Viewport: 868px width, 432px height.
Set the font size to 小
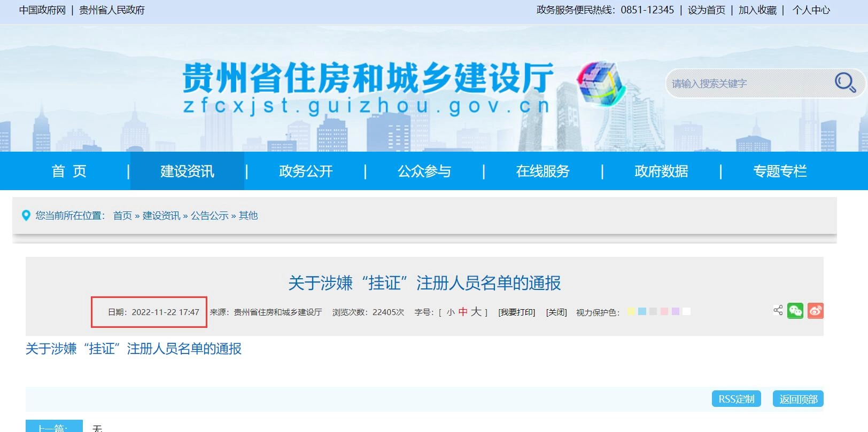tap(451, 312)
